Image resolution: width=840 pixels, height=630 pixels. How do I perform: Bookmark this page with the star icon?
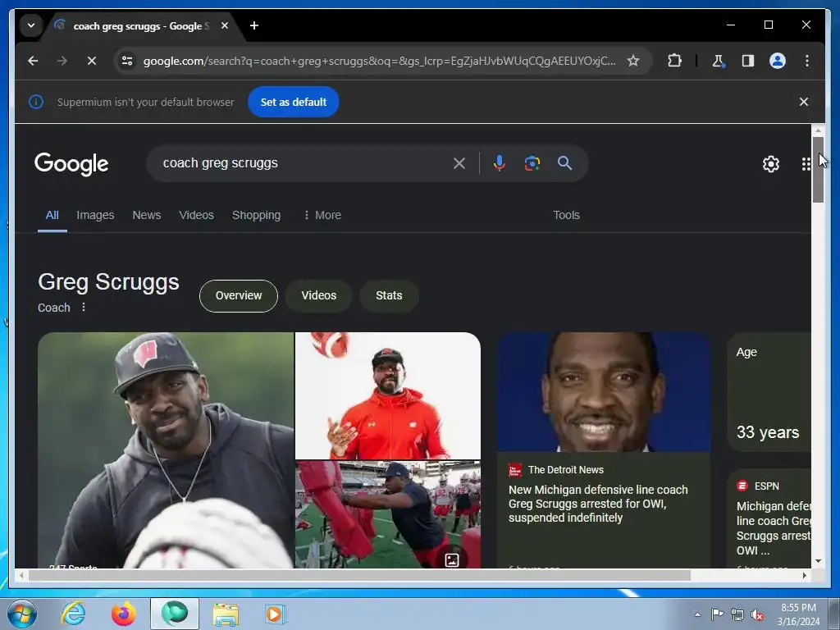click(x=633, y=61)
